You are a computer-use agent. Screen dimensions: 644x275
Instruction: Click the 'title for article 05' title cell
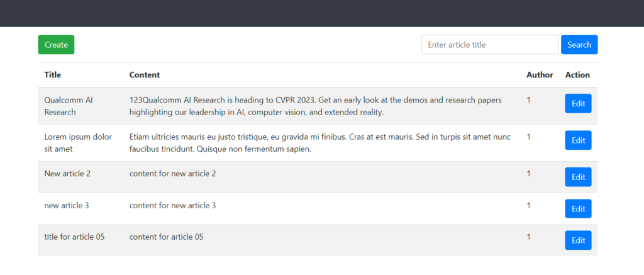click(x=74, y=237)
